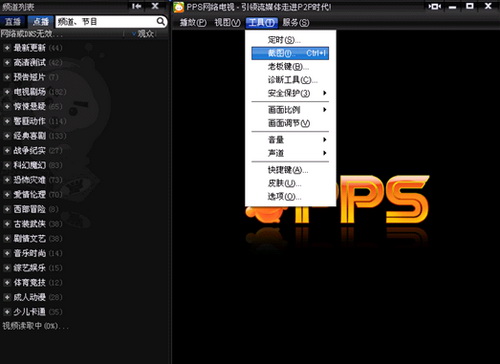Open the 声道 submenu
This screenshot has width=500, height=364.
(x=290, y=153)
